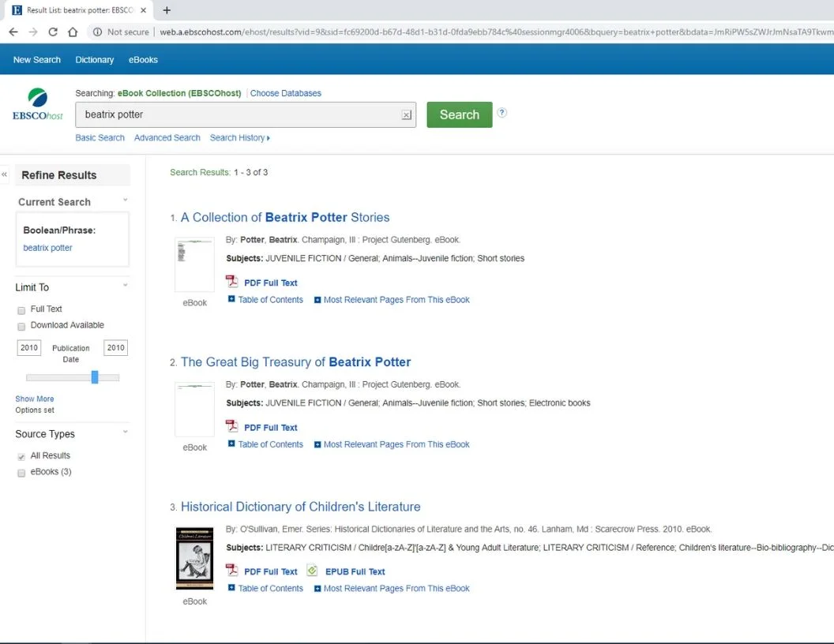Open PDF Full Text link for second result

tap(271, 427)
